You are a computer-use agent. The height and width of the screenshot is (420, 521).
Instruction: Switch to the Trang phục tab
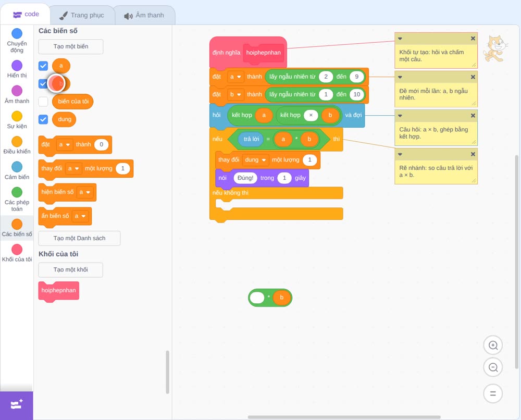[82, 15]
